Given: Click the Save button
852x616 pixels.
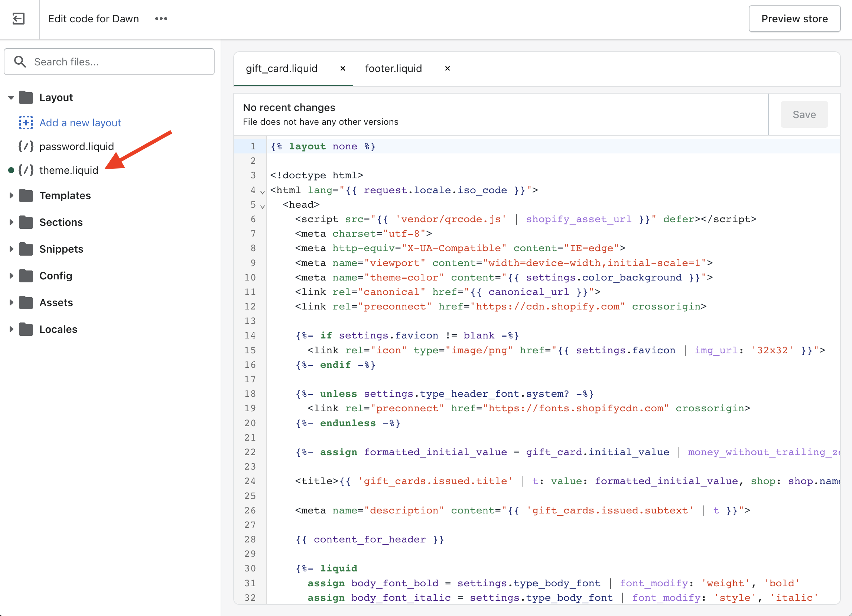Looking at the screenshot, I should (804, 114).
